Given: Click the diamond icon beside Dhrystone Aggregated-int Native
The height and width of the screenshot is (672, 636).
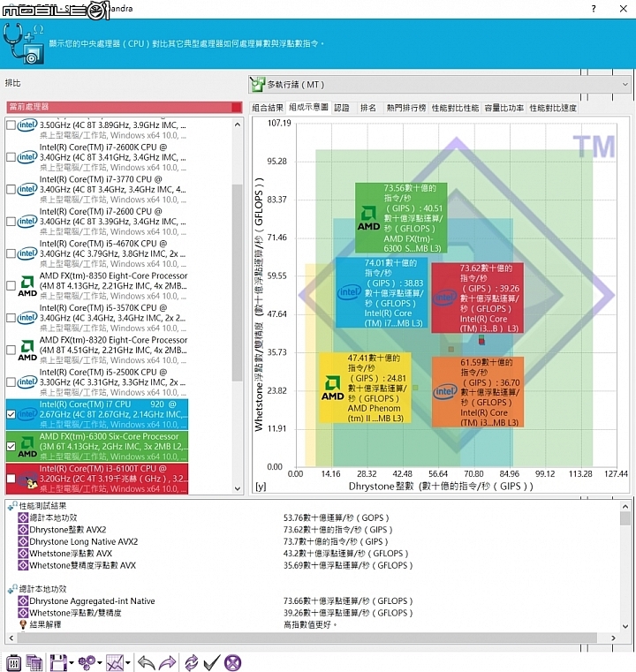Looking at the screenshot, I should 23,600.
